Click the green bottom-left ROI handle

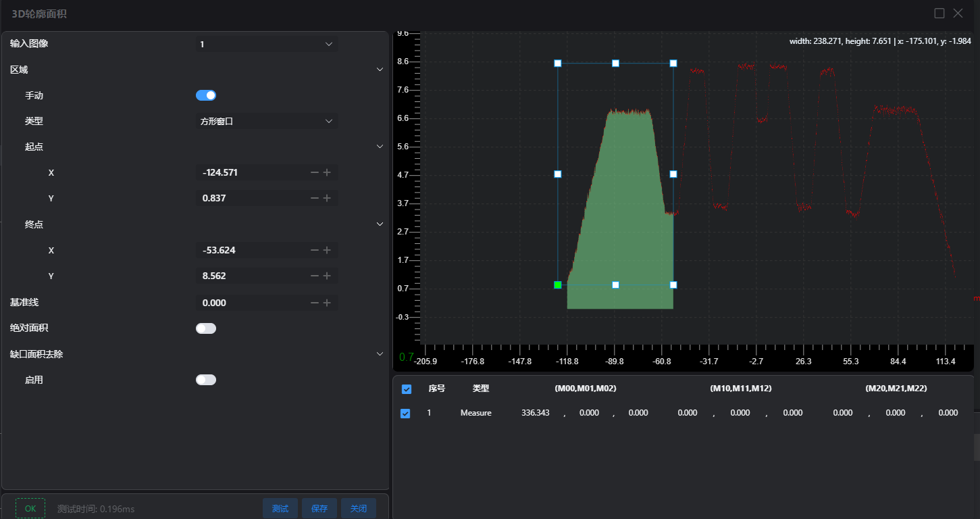(x=558, y=285)
